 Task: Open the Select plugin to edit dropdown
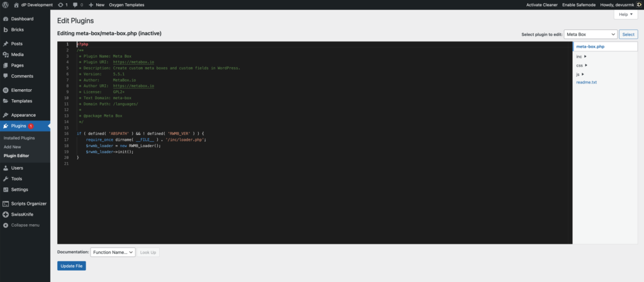point(591,35)
